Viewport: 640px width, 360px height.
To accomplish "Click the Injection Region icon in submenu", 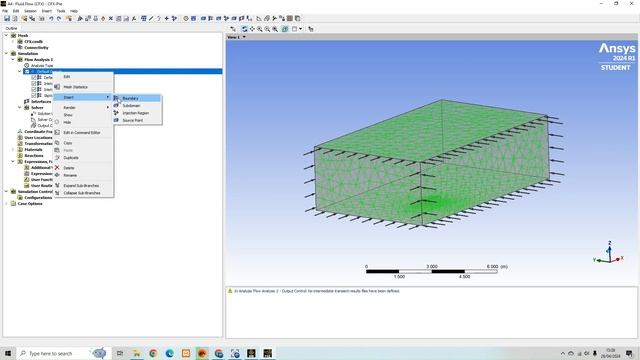I will [x=116, y=113].
